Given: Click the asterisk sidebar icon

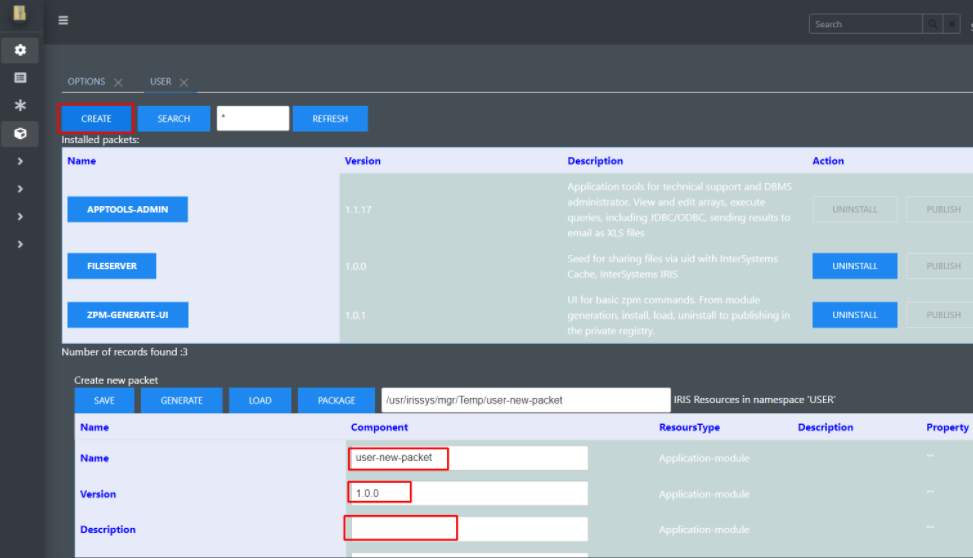Looking at the screenshot, I should click(20, 105).
